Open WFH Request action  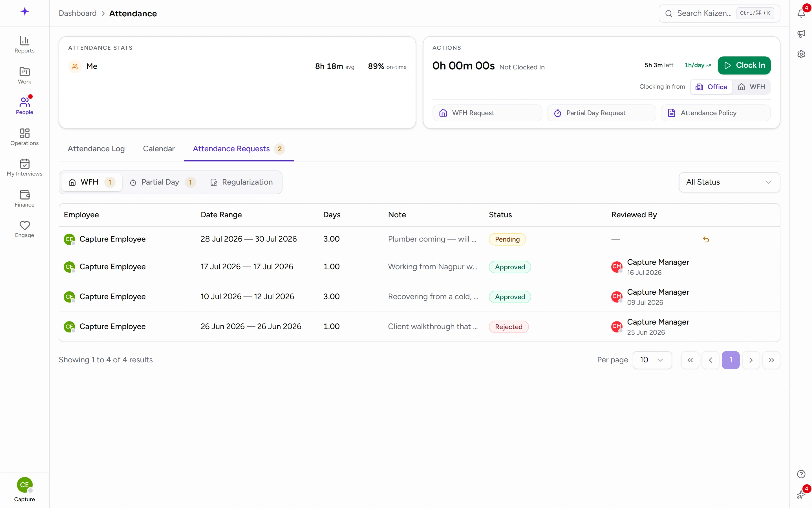[487, 113]
